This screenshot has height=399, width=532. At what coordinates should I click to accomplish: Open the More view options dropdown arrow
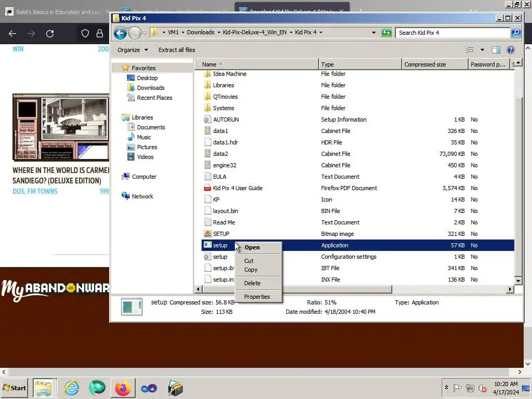click(482, 50)
